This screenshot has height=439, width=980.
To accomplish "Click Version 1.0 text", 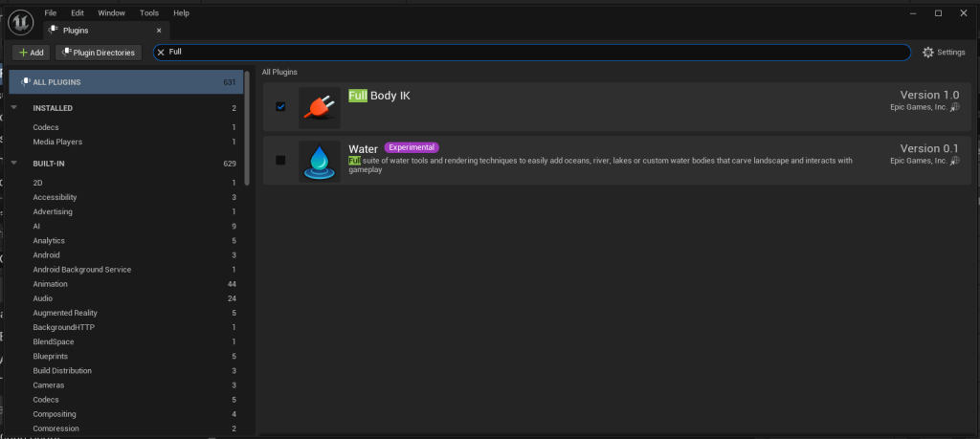I will tap(928, 95).
